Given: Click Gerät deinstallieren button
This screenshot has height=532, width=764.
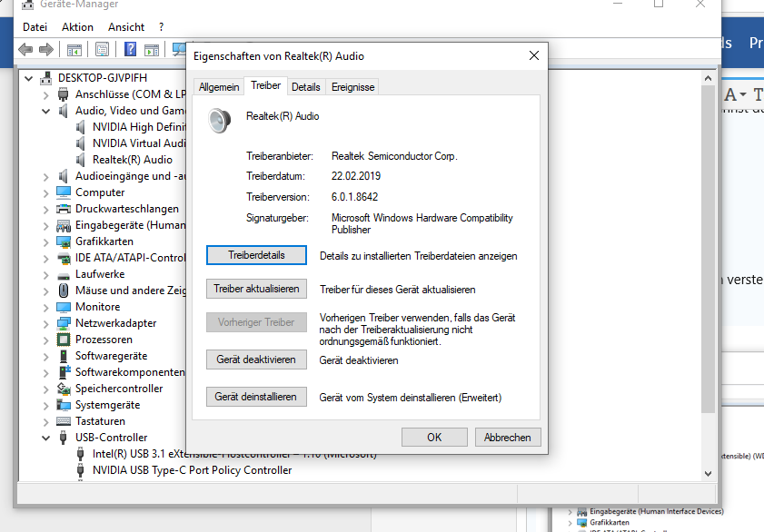Looking at the screenshot, I should 256,397.
